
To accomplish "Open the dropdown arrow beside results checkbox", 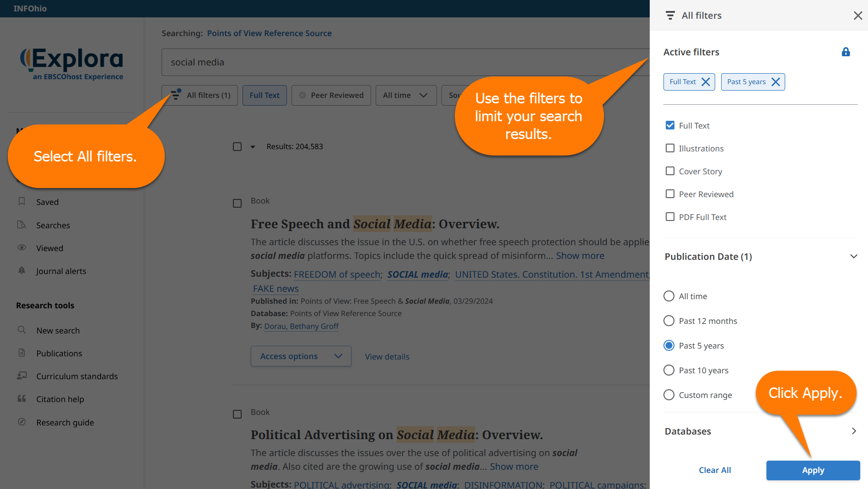I will [253, 147].
